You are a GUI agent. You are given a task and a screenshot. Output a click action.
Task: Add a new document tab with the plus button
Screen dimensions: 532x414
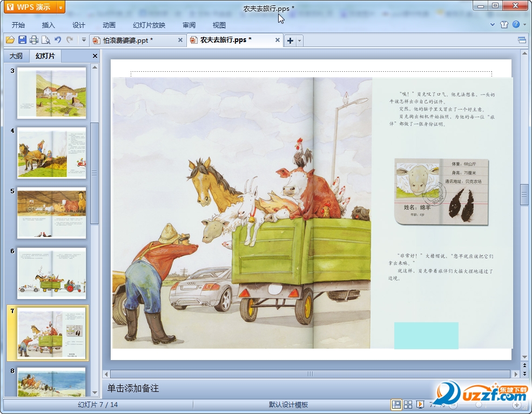(290, 40)
